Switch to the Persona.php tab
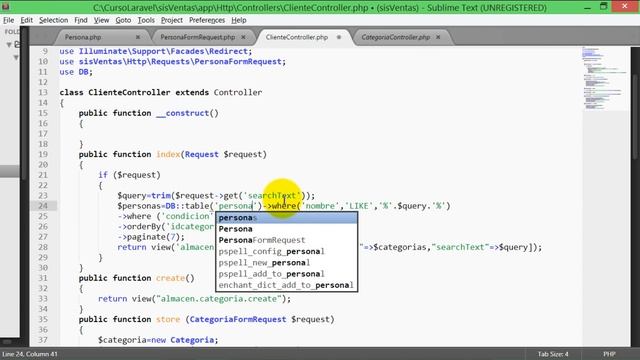This screenshot has height=360, width=640. 83,37
